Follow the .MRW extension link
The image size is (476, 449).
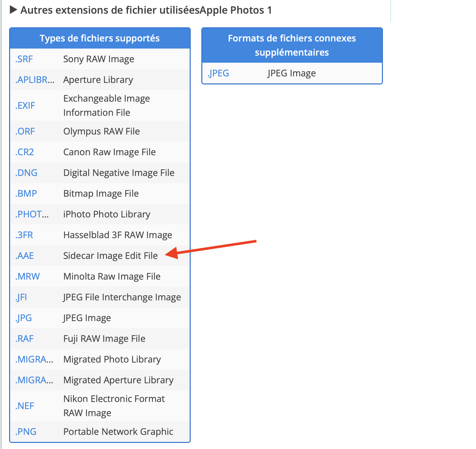(27, 277)
